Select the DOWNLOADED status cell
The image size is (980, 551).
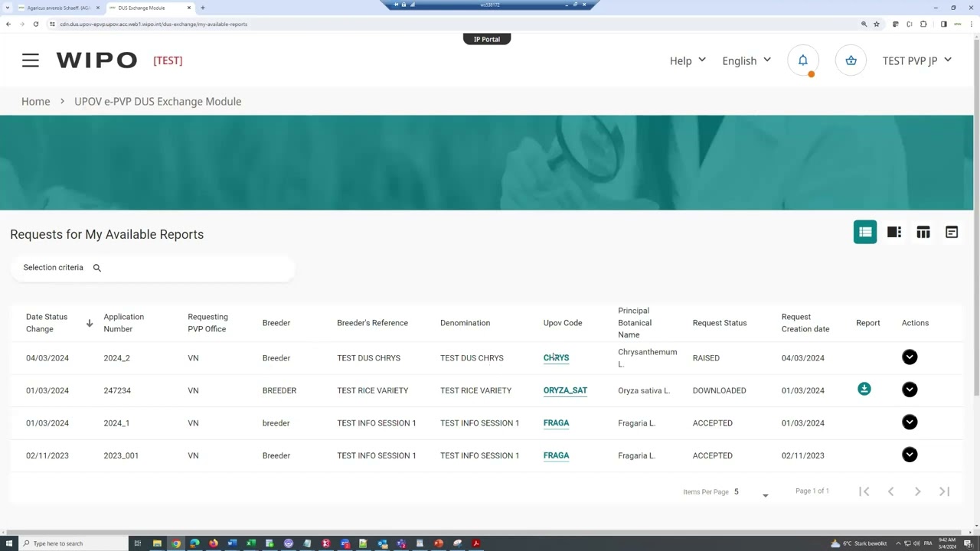719,390
